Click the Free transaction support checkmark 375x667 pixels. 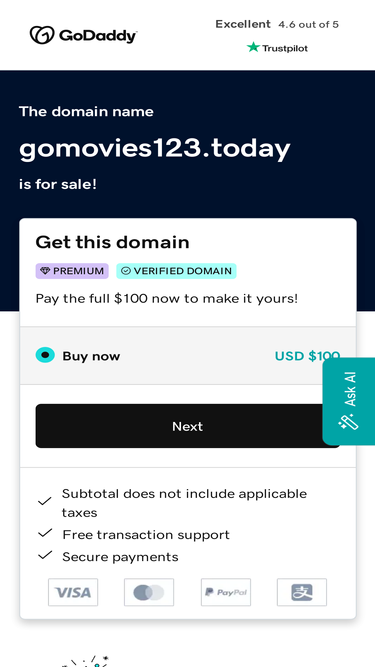click(x=45, y=533)
